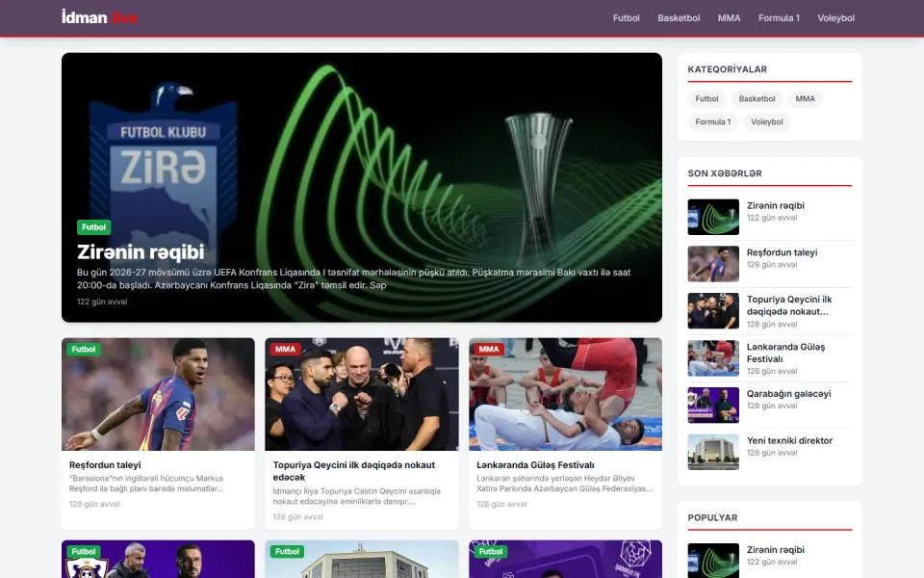Viewport: 924px width, 578px height.
Task: Click the Futbol badge on the building photo card
Action: [287, 551]
